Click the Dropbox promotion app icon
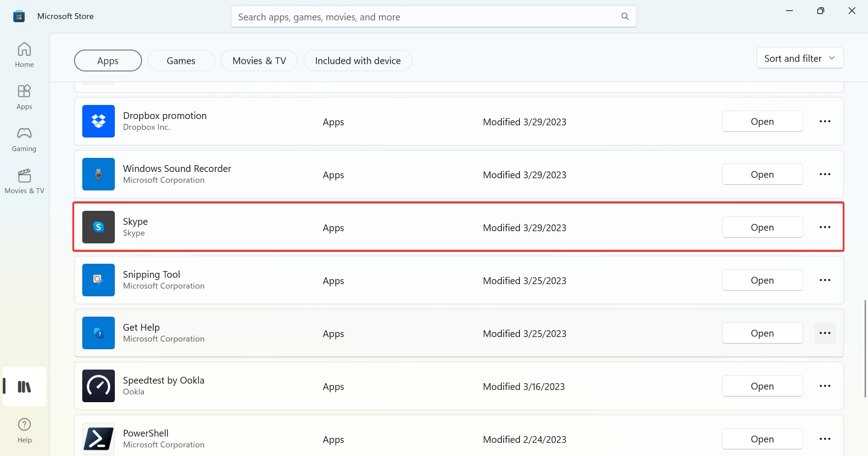The height and width of the screenshot is (456, 868). pos(99,121)
